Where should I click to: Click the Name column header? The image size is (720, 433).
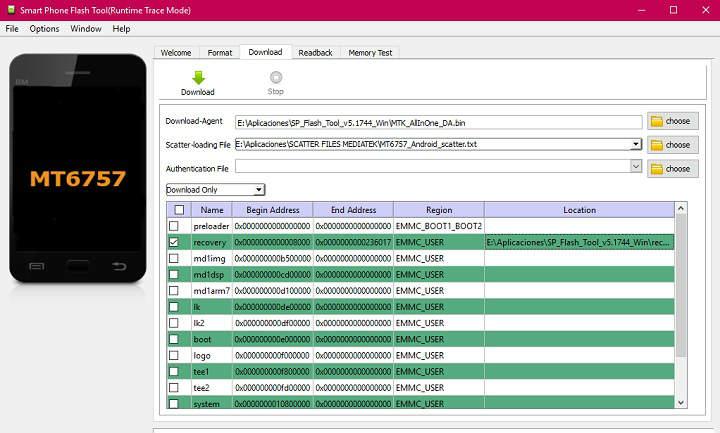[212, 210]
